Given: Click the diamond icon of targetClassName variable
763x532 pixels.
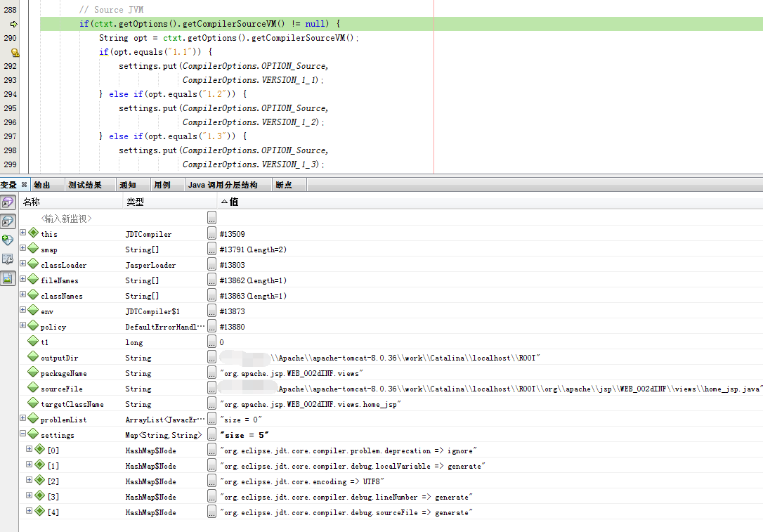Looking at the screenshot, I should tap(33, 403).
